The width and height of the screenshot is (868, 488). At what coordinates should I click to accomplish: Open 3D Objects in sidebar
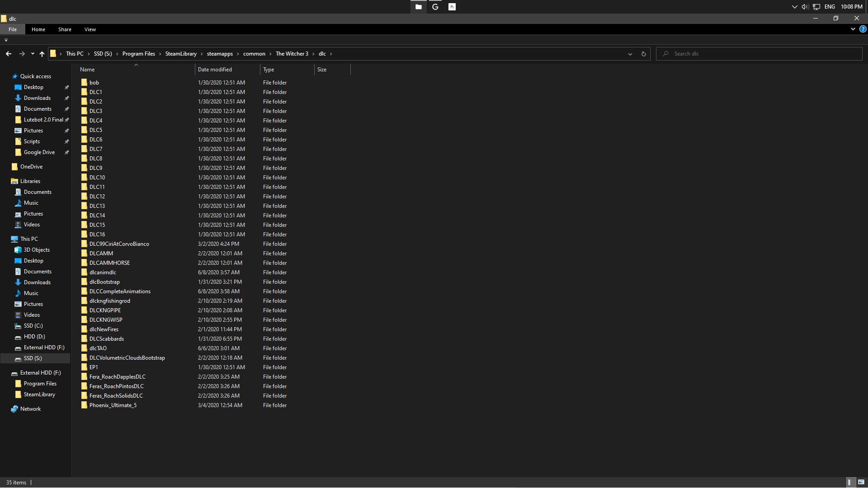tap(37, 250)
